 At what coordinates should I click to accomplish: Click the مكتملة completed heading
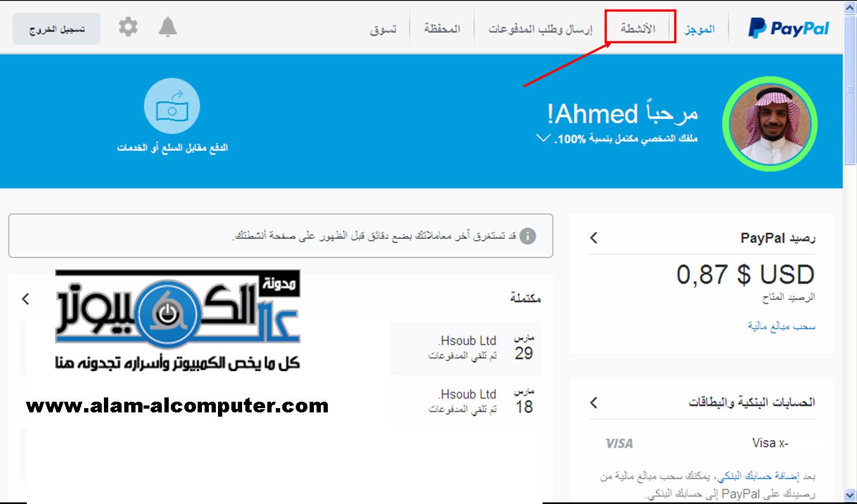(525, 298)
